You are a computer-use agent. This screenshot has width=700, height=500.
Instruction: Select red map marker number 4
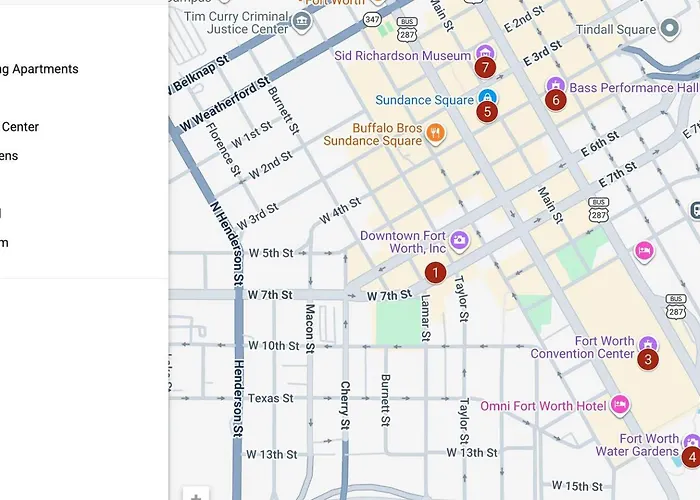click(692, 457)
